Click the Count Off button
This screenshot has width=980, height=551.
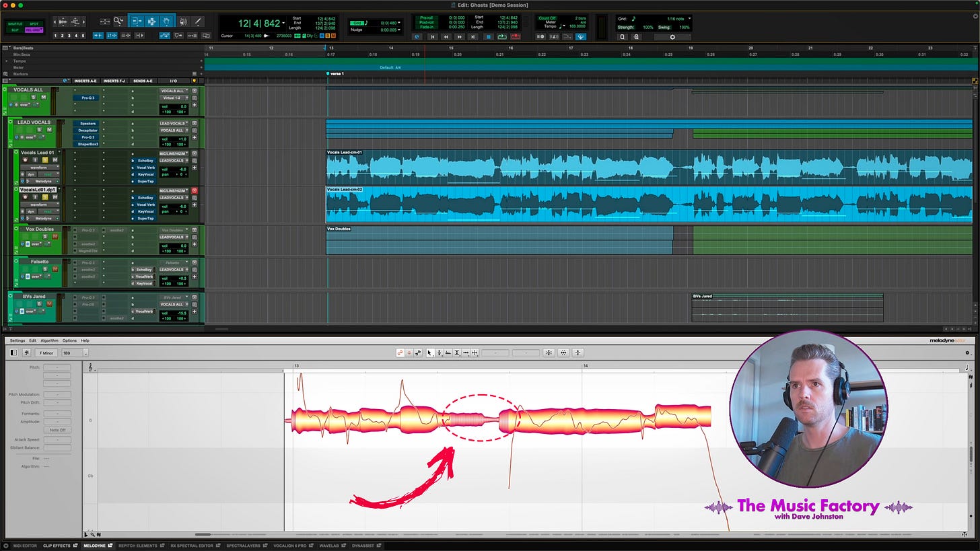(x=547, y=18)
